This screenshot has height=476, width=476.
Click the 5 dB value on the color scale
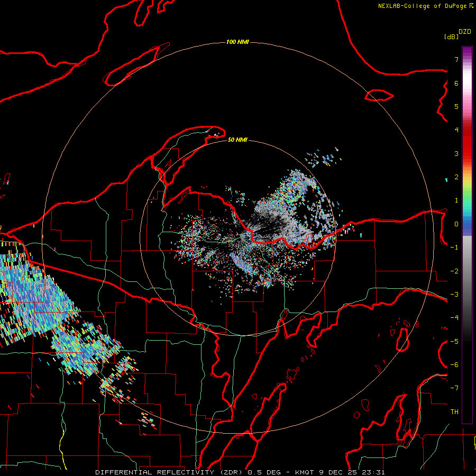(456, 106)
